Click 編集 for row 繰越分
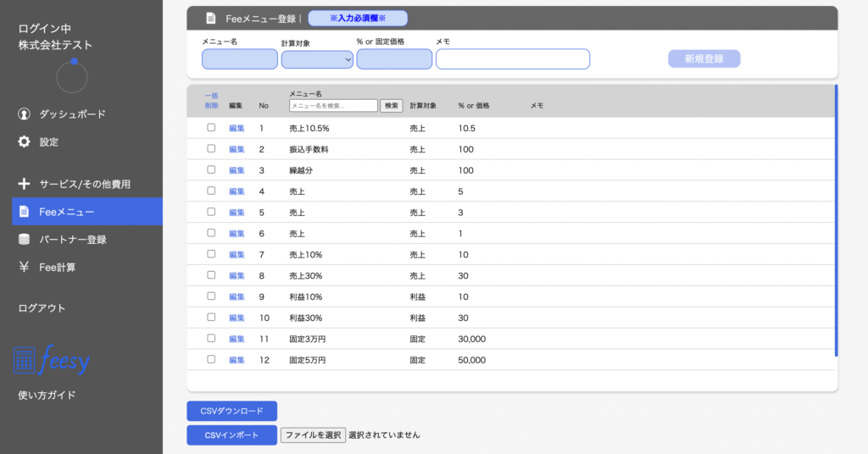Image resolution: width=868 pixels, height=454 pixels. point(237,170)
